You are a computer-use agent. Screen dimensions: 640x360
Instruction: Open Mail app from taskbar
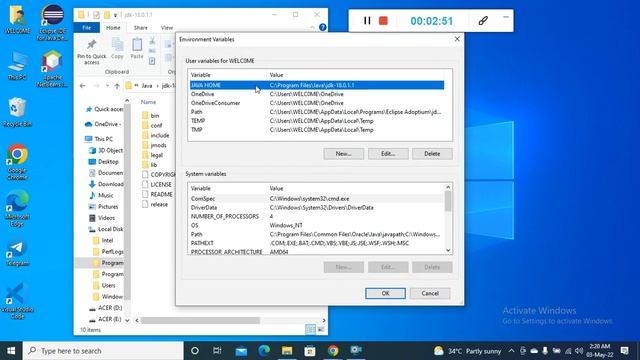(x=241, y=351)
